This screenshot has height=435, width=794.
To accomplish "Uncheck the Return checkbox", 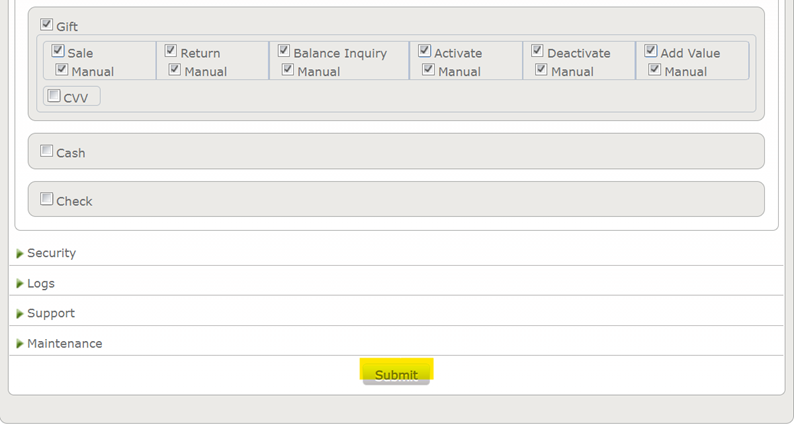I will tap(171, 51).
